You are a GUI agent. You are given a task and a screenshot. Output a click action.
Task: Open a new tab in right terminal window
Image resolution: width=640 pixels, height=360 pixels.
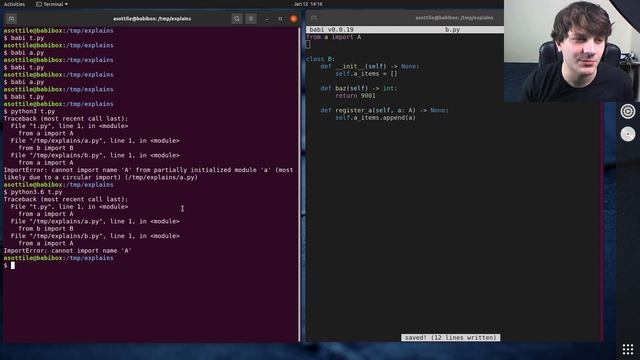coord(313,18)
